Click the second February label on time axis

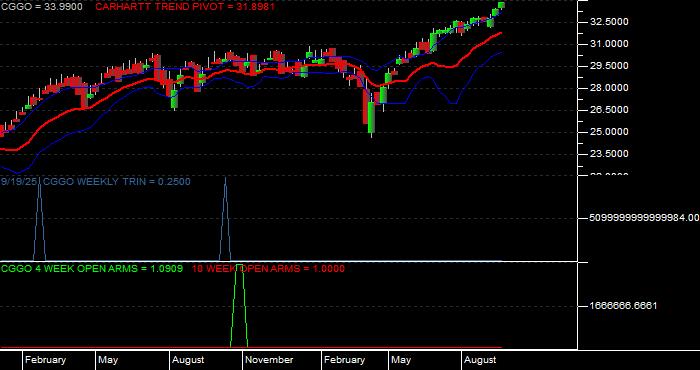click(x=344, y=360)
